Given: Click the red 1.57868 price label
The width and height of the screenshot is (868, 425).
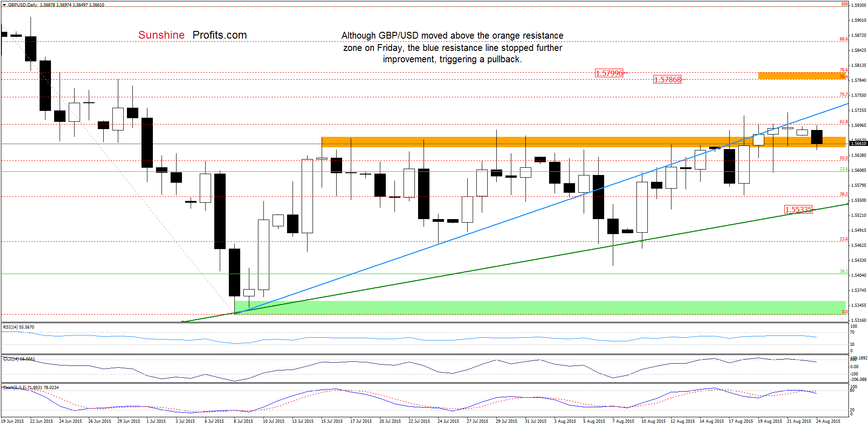Looking at the screenshot, I should pyautogui.click(x=667, y=80).
